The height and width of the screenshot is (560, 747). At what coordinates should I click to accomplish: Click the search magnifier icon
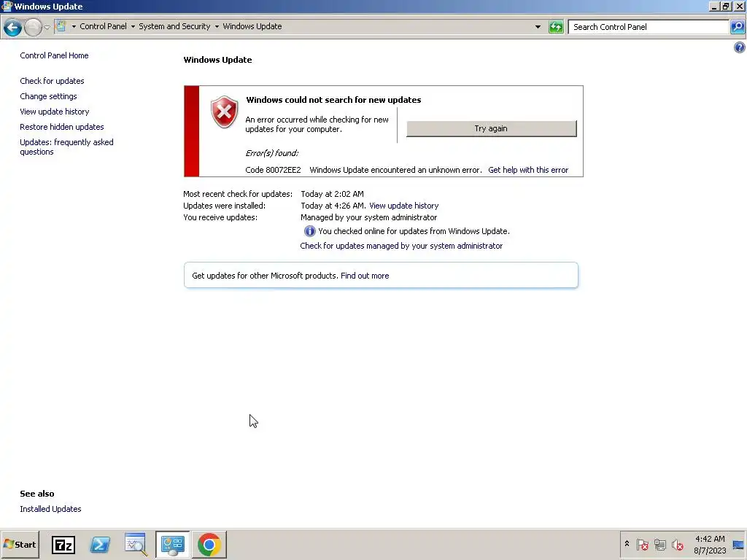point(738,27)
